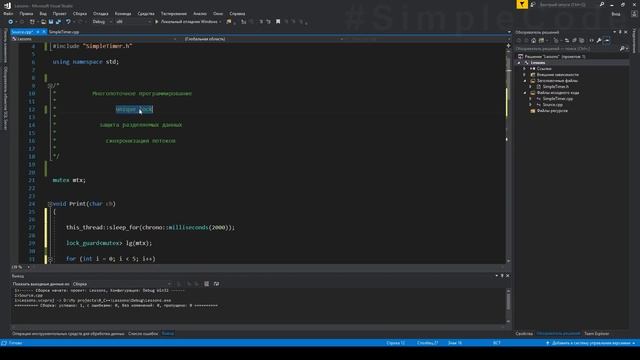
Task: Open Properties via the wrench icon
Action: click(x=599, y=40)
